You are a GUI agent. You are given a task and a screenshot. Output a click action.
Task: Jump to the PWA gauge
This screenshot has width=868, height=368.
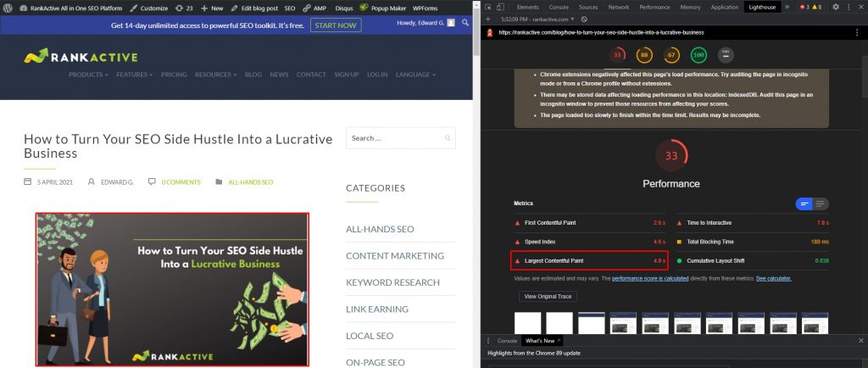tap(726, 55)
